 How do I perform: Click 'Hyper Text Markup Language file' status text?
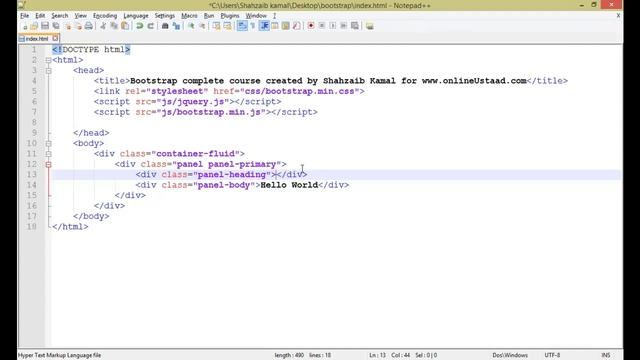[x=59, y=355]
